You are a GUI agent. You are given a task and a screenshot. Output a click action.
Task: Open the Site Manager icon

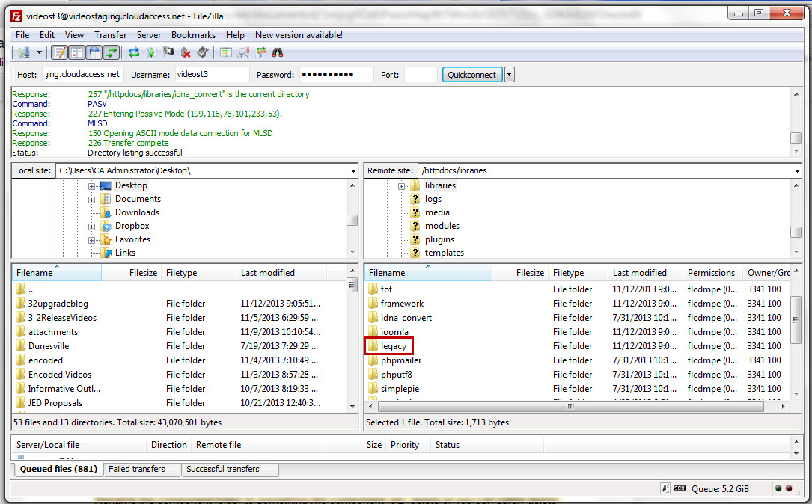25,53
